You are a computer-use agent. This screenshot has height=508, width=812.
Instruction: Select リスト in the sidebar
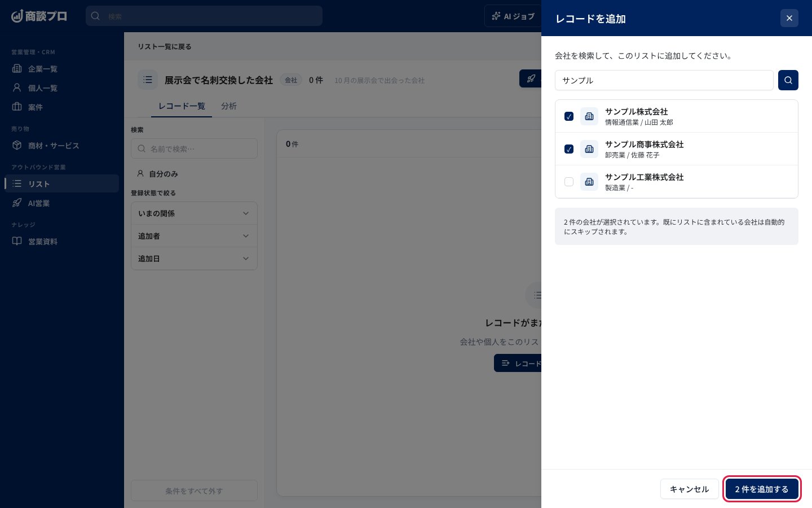pyautogui.click(x=62, y=184)
